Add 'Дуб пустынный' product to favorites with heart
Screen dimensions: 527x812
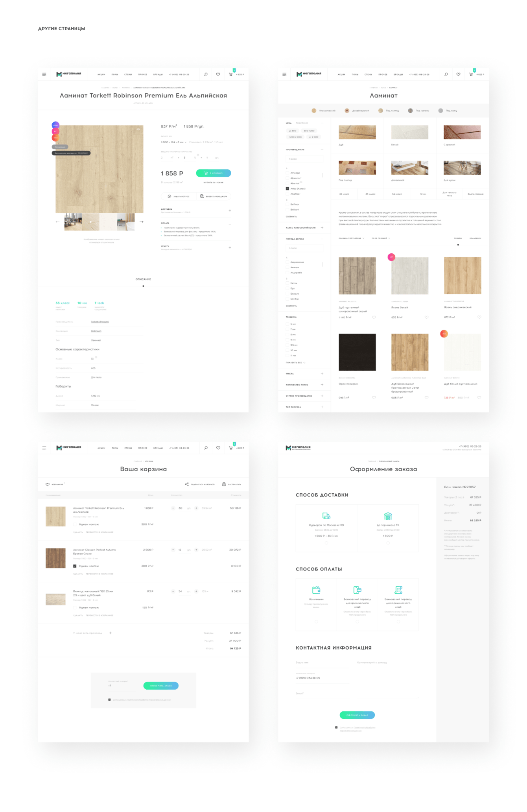374,317
